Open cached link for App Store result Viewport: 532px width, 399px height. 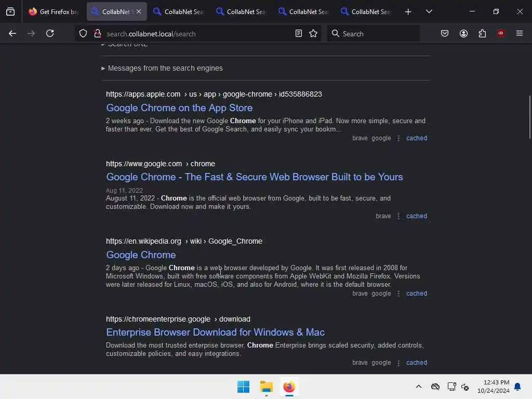click(417, 138)
